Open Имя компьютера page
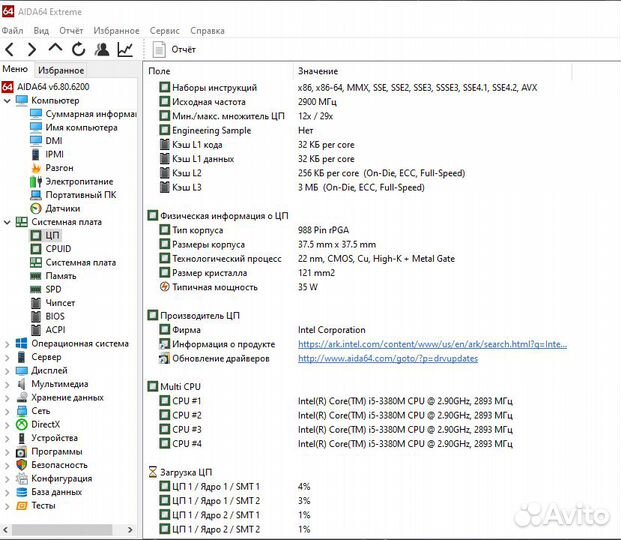 74,128
